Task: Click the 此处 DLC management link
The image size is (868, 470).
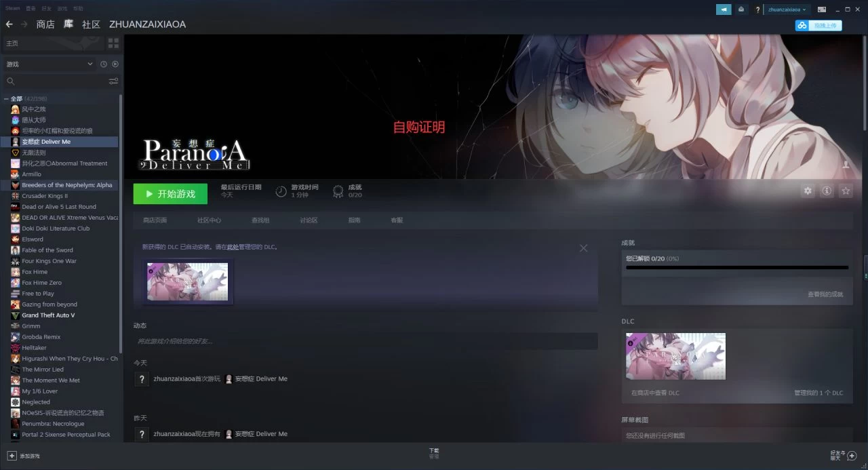Action: [x=232, y=247]
